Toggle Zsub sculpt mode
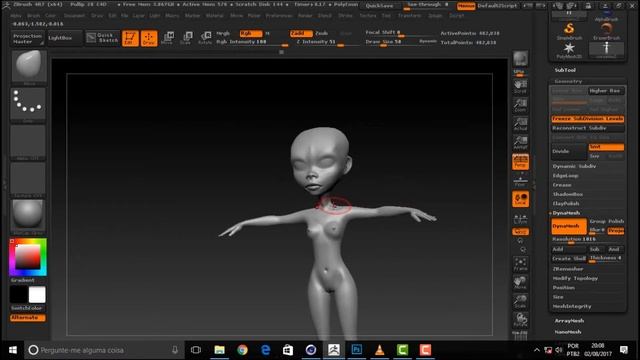This screenshot has height=360, width=640. 322,33
